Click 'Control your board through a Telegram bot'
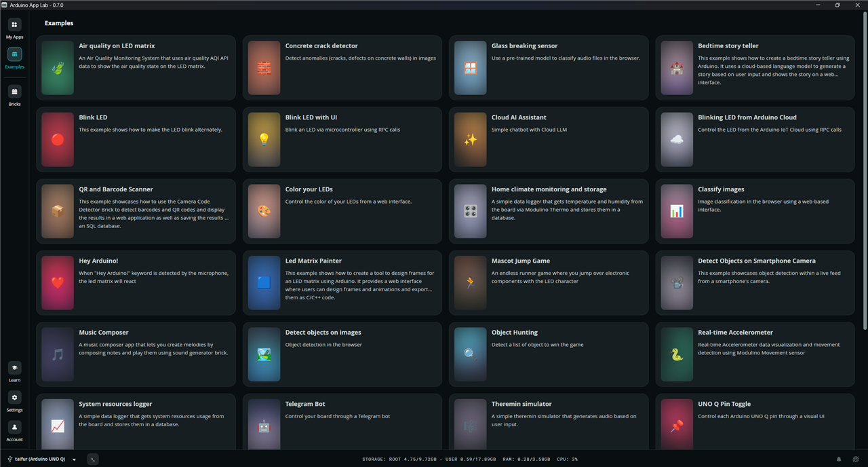Screen dimensions: 868x467 tap(338, 416)
